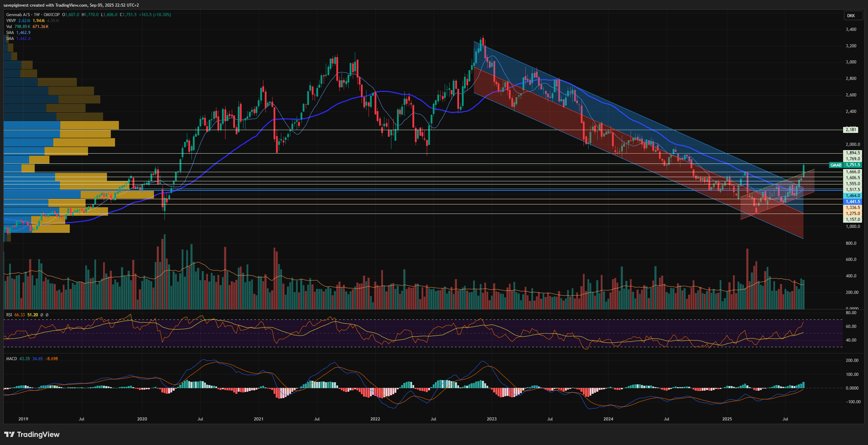This screenshot has width=868, height=445.
Task: Click the Vol indicator legend label
Action: click(x=9, y=27)
